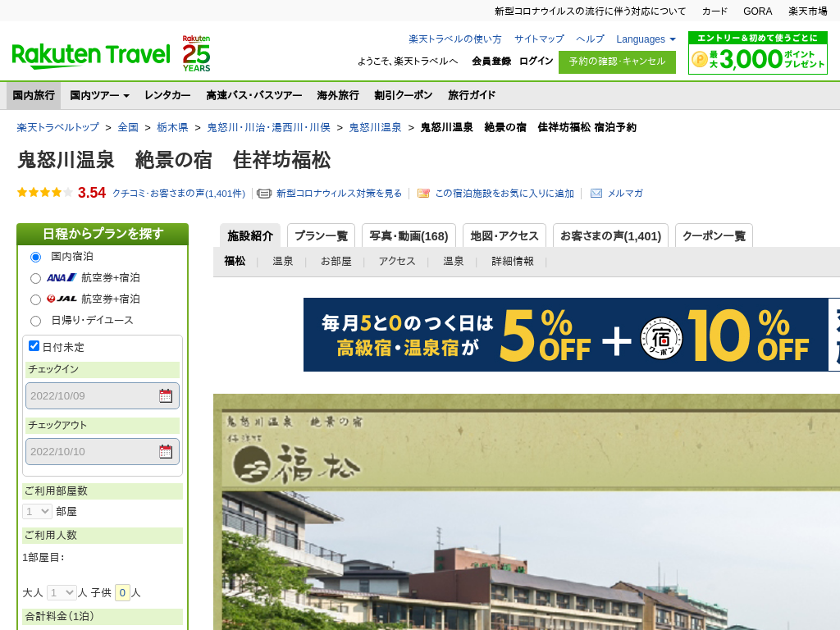Open the Languages dropdown
Image resolution: width=840 pixels, height=630 pixels.
[x=646, y=39]
